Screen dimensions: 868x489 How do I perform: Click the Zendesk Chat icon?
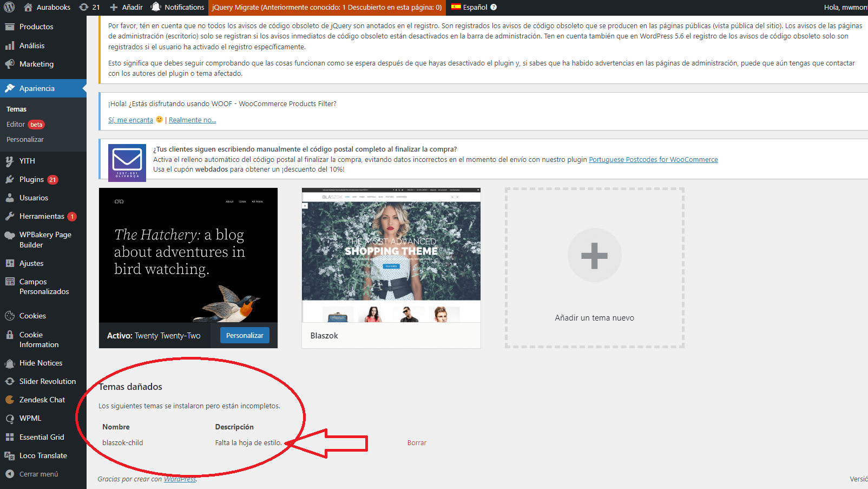pyautogui.click(x=10, y=400)
